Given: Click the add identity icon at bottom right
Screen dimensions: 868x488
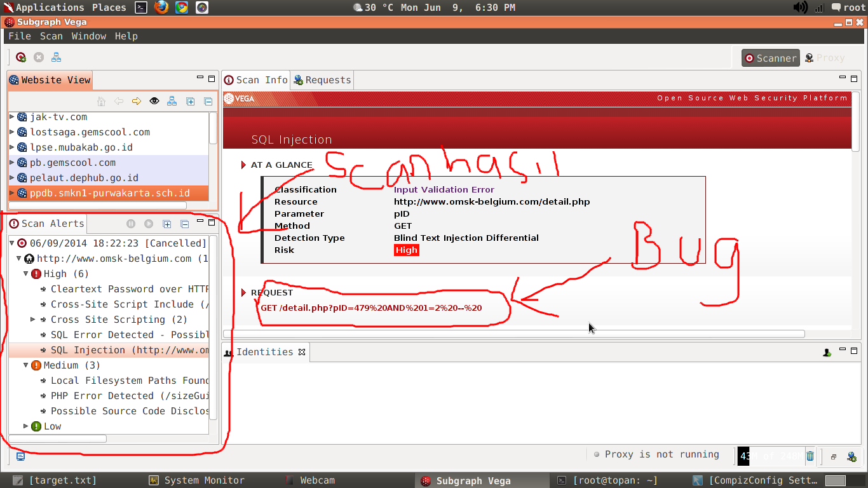Looking at the screenshot, I should [x=851, y=457].
